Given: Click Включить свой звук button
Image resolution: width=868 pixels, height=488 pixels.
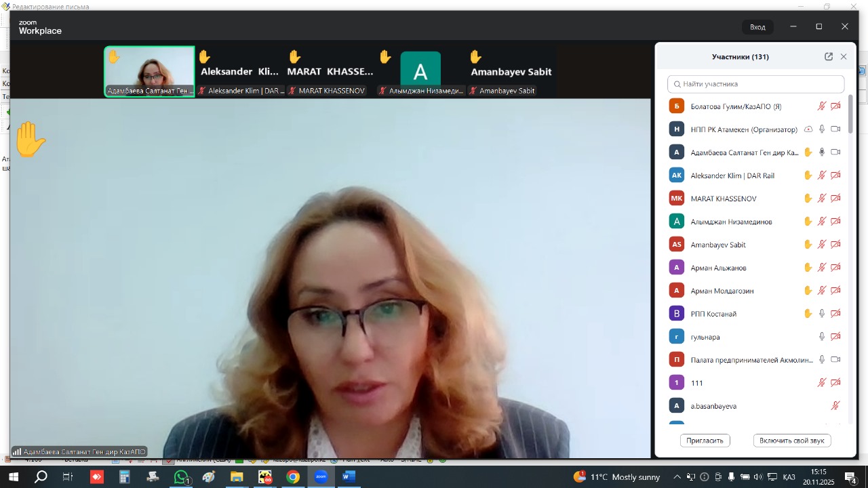Looking at the screenshot, I should pyautogui.click(x=791, y=441).
